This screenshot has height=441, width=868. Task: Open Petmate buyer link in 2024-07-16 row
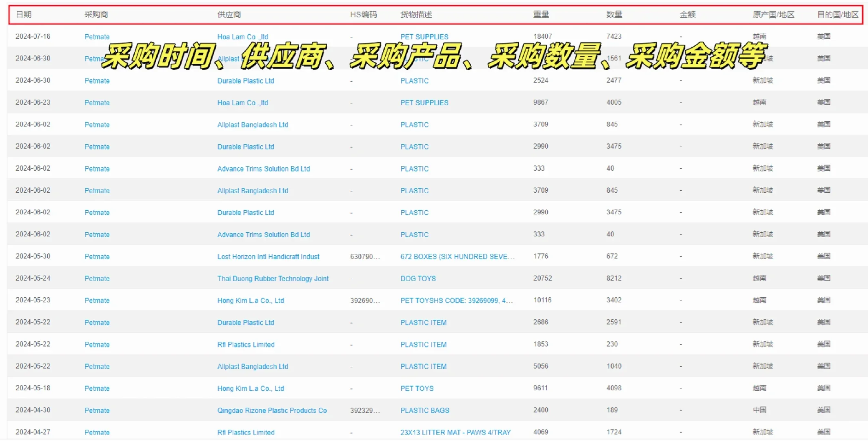(x=97, y=37)
